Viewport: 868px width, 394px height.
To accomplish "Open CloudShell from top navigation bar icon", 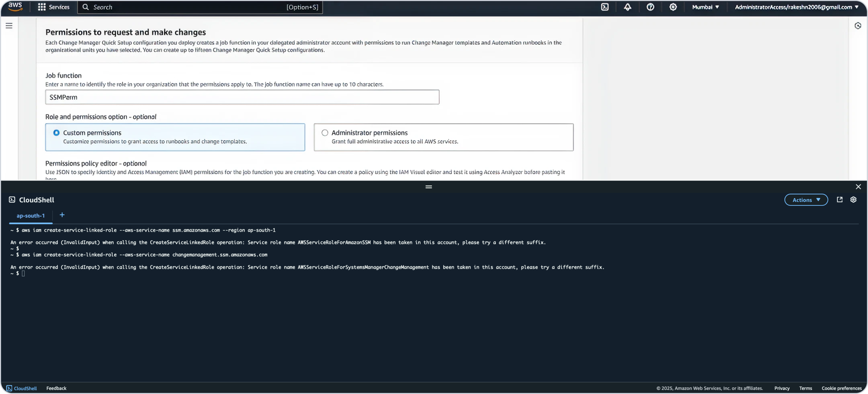I will (605, 7).
